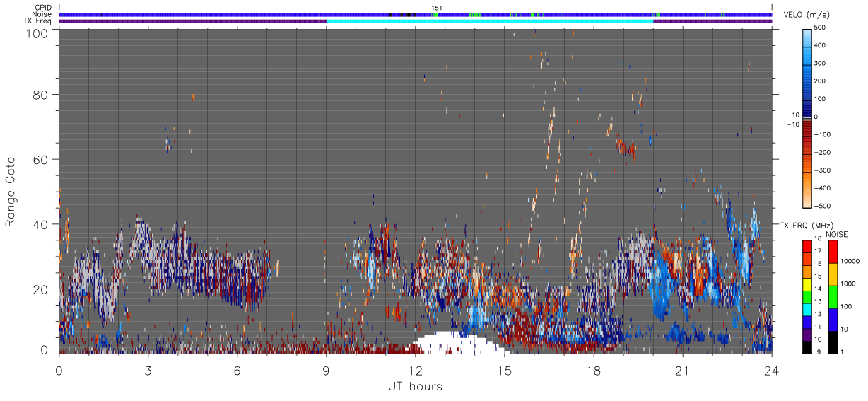Click the cyan swatch of TX FRQ legend

807,310
